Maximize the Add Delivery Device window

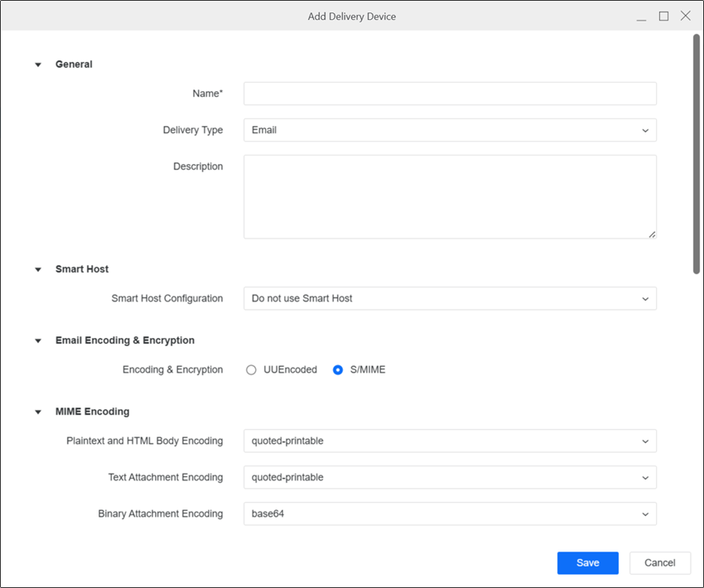point(663,17)
